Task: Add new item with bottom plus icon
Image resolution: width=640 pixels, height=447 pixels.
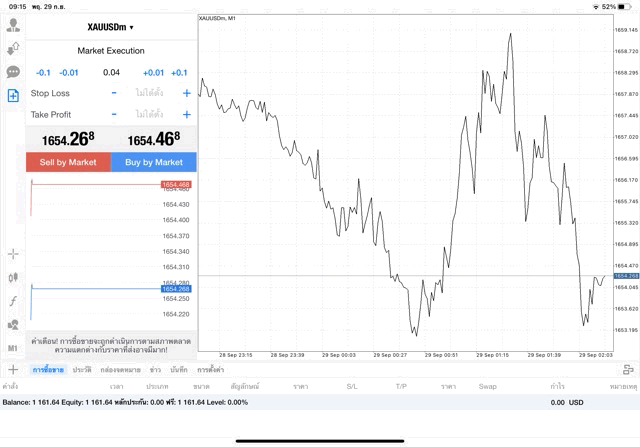Action: (x=13, y=370)
